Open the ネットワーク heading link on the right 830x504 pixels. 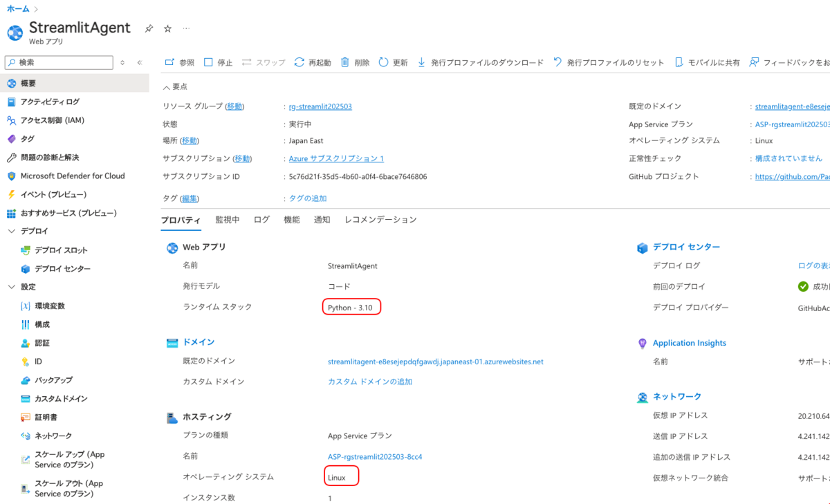tap(677, 396)
